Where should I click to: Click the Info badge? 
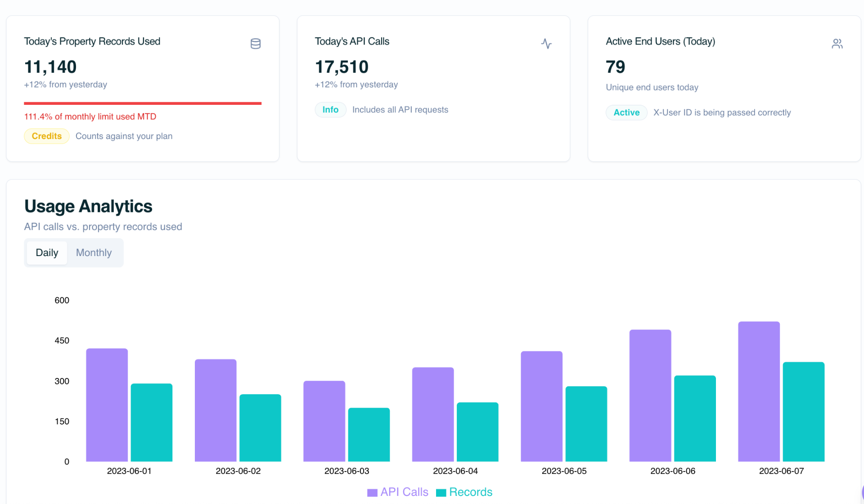[330, 110]
